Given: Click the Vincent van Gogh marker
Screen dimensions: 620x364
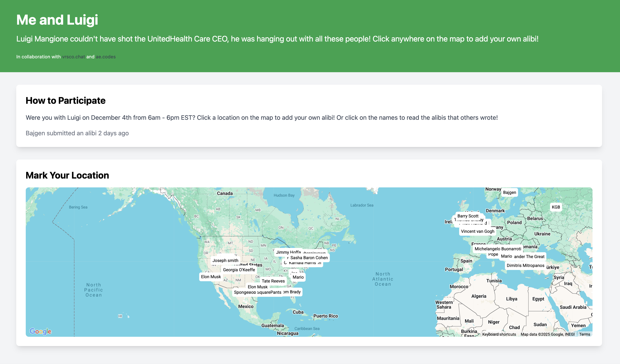Looking at the screenshot, I should pos(477,231).
